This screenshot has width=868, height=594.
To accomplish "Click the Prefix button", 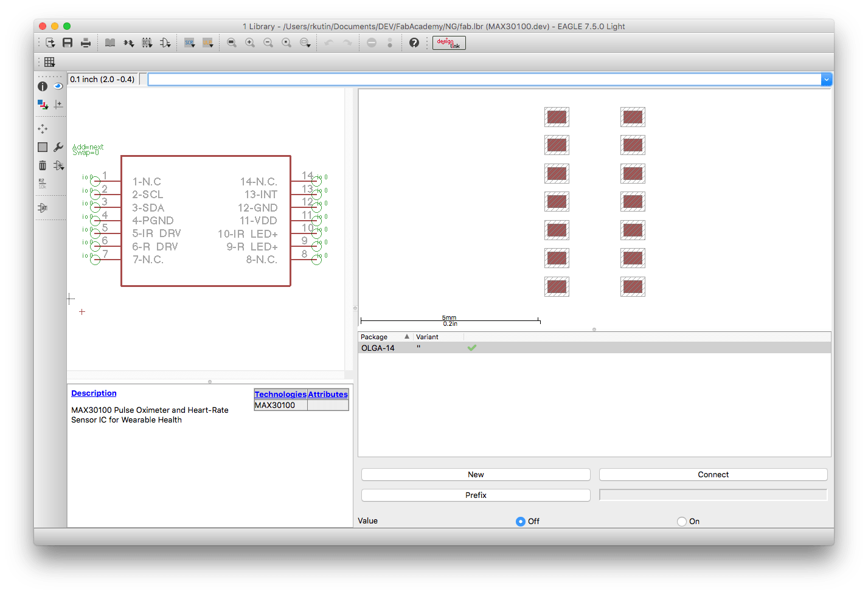I will [476, 496].
